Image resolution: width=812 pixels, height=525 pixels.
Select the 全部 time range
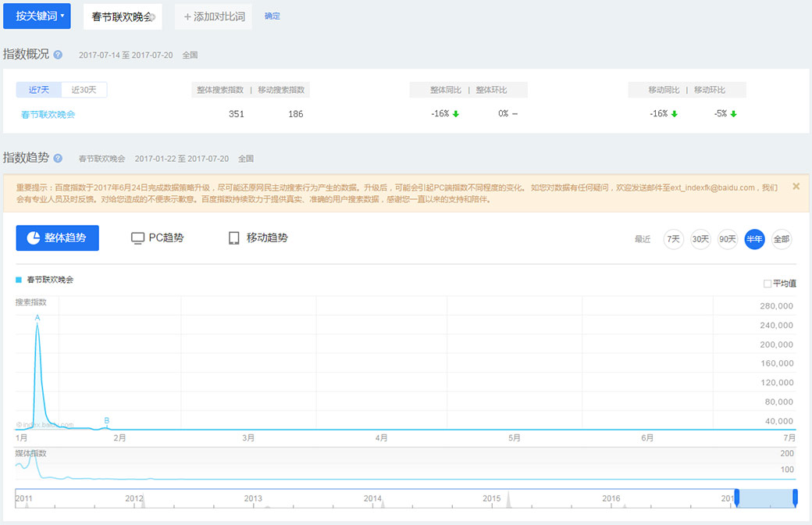[x=782, y=239]
